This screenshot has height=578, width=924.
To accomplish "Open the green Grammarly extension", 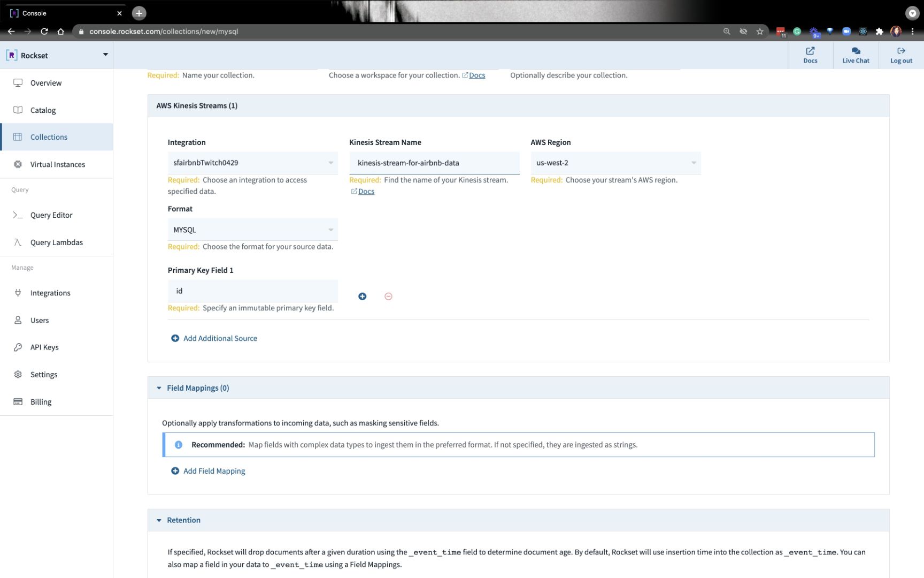I will [x=797, y=32].
